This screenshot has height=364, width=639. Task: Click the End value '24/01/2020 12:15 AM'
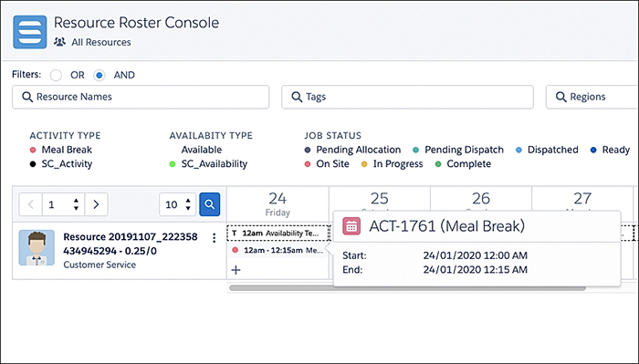[476, 269]
